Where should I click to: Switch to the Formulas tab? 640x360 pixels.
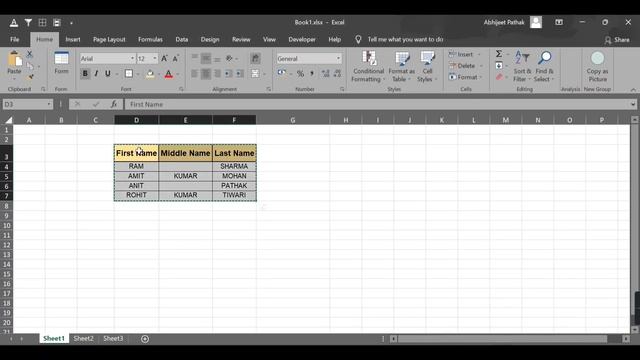pyautogui.click(x=150, y=40)
